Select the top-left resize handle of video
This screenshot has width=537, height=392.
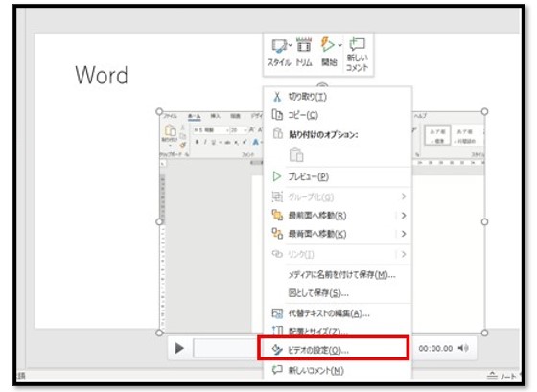click(x=159, y=111)
